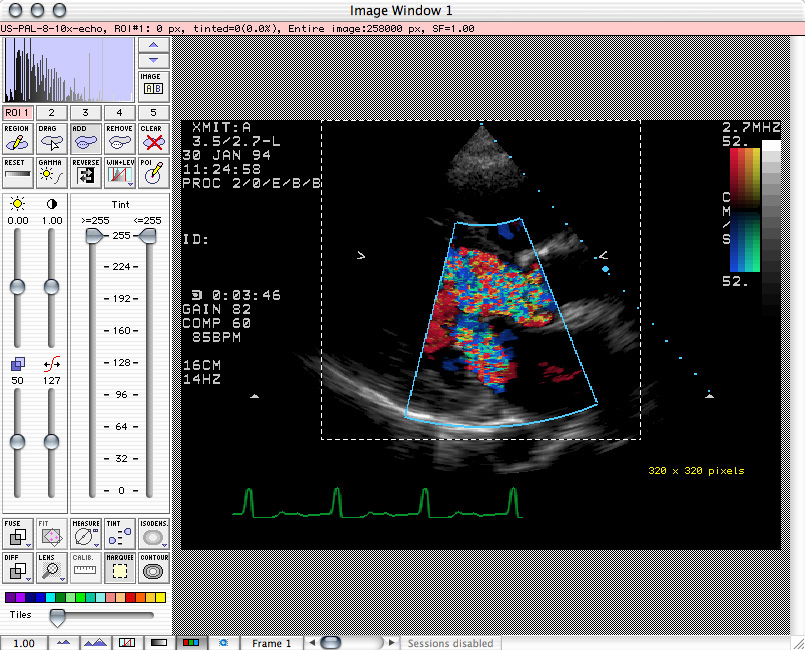
Task: Toggle the RGB channels button in status bar
Action: (192, 642)
